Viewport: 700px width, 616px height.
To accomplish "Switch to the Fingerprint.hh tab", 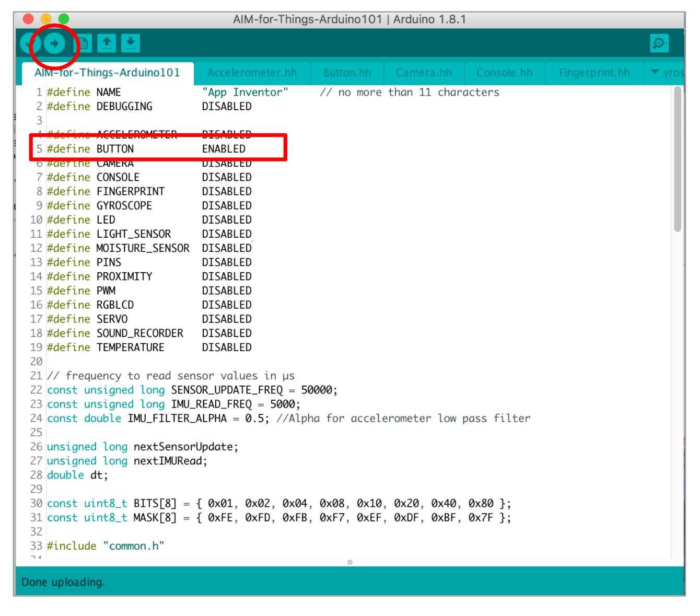I will click(x=594, y=73).
